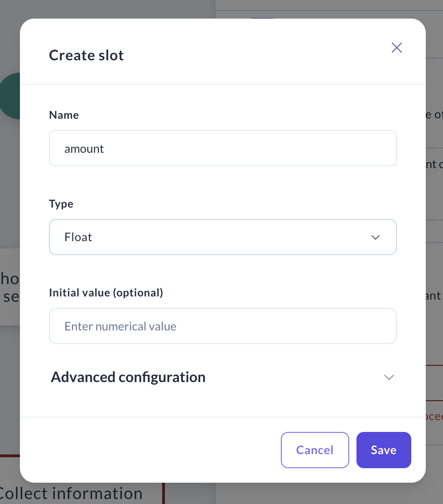Select "Collect information" text behind the dialog
The height and width of the screenshot is (504, 443).
tap(71, 494)
